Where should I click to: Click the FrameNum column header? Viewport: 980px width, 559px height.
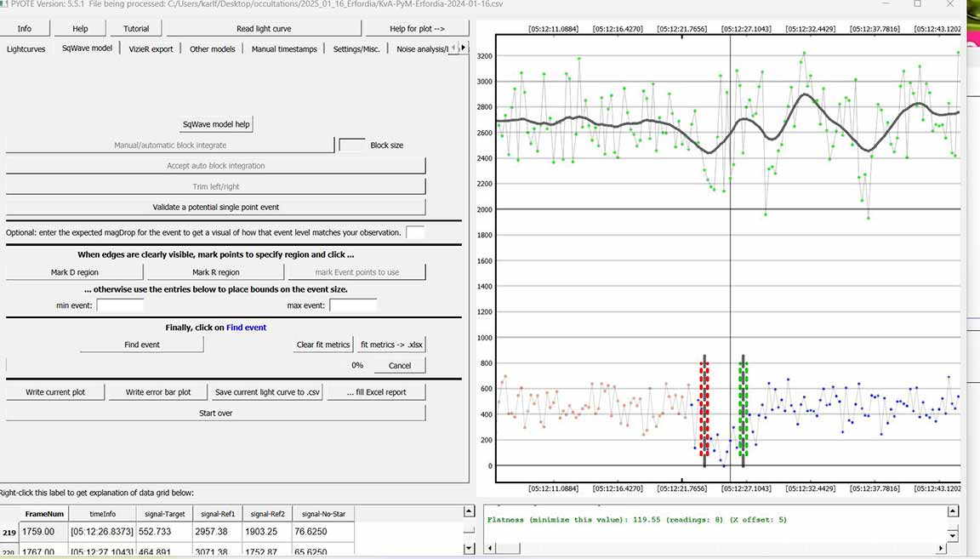43,513
